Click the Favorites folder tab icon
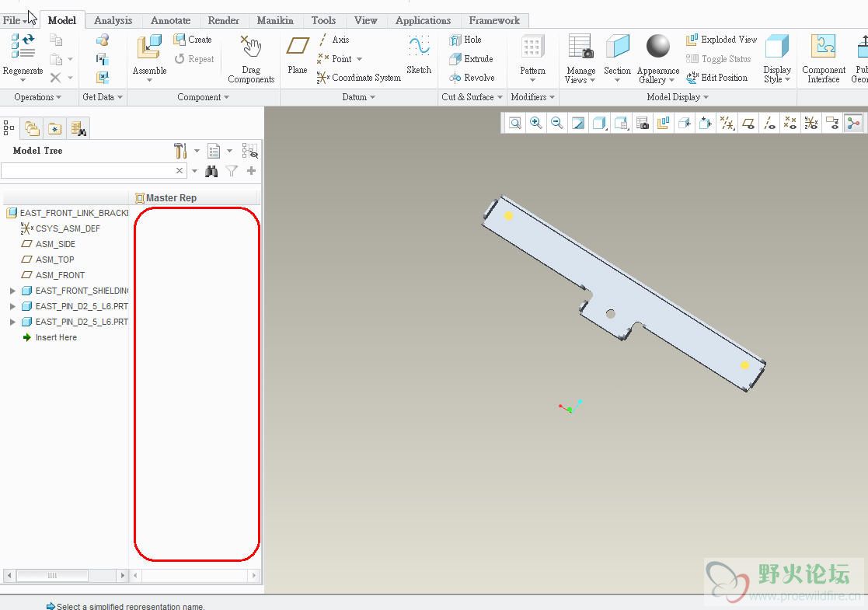This screenshot has width=868, height=610. [x=55, y=128]
